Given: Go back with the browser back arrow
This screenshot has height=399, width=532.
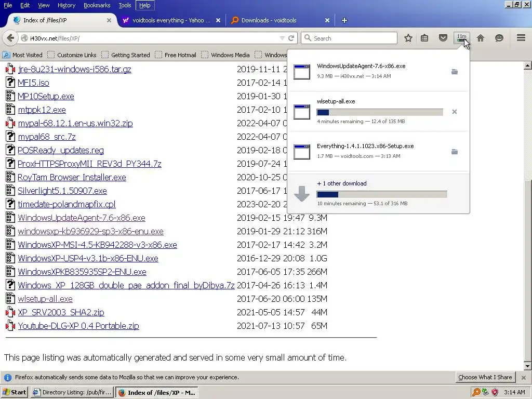Looking at the screenshot, I should (10, 38).
